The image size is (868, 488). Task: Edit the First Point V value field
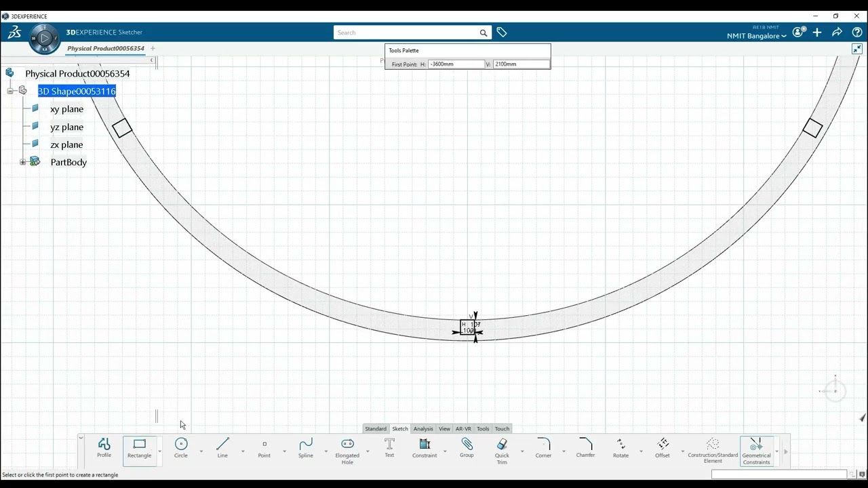[521, 64]
